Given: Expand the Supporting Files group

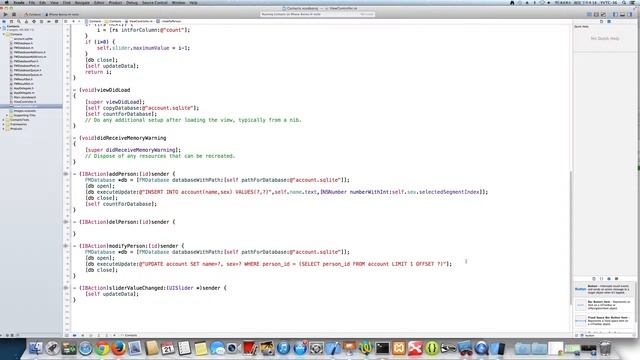Looking at the screenshot, I should coord(7,116).
